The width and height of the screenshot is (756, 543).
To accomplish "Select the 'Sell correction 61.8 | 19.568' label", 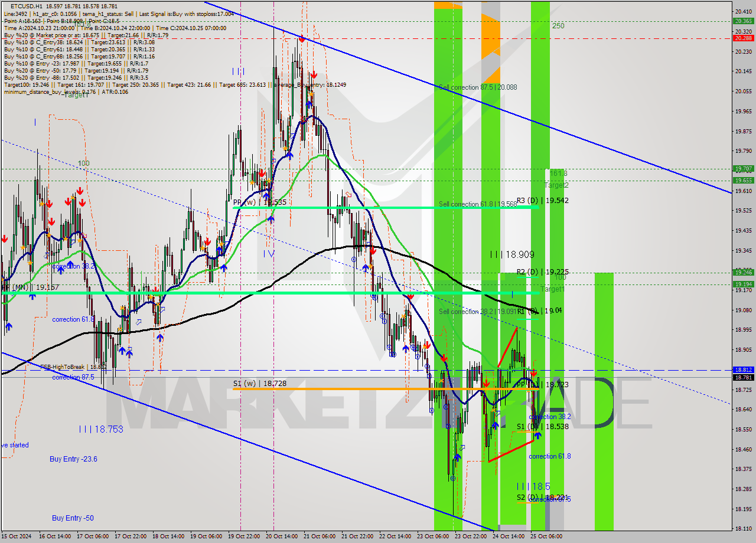I will (478, 204).
